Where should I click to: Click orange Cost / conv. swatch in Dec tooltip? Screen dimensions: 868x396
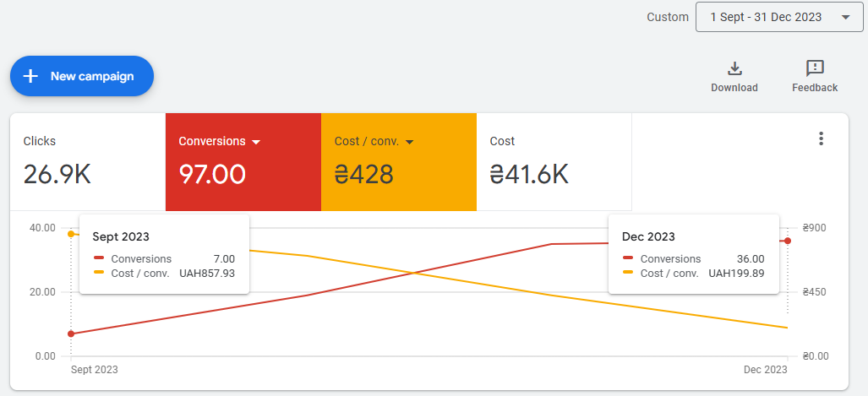coord(628,273)
